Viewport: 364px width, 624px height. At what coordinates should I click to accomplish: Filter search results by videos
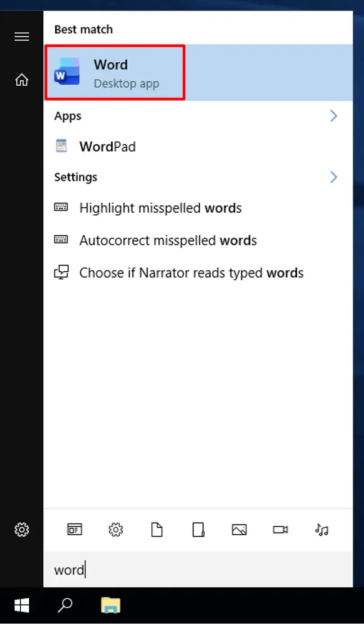280,530
